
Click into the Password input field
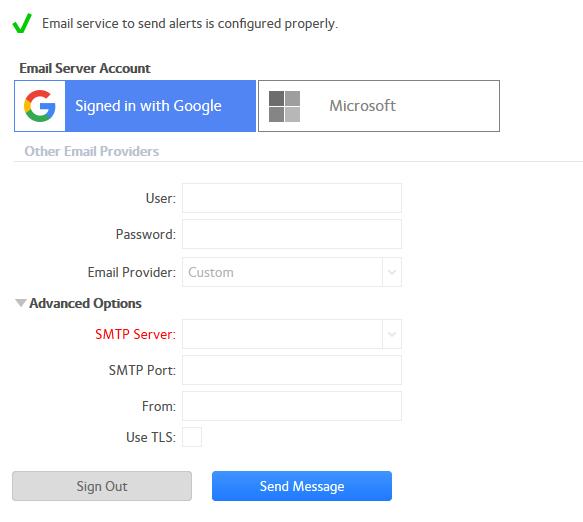(x=292, y=234)
